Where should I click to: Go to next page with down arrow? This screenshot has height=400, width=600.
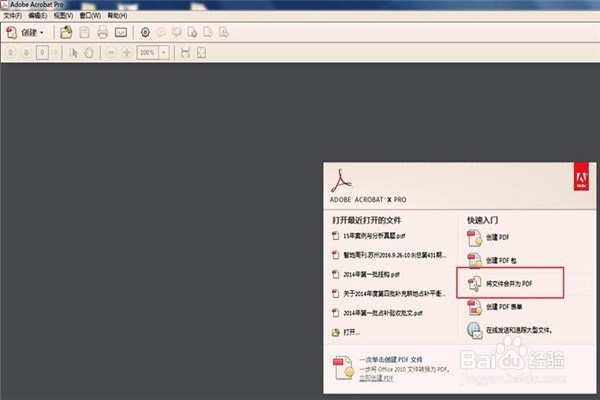26,52
